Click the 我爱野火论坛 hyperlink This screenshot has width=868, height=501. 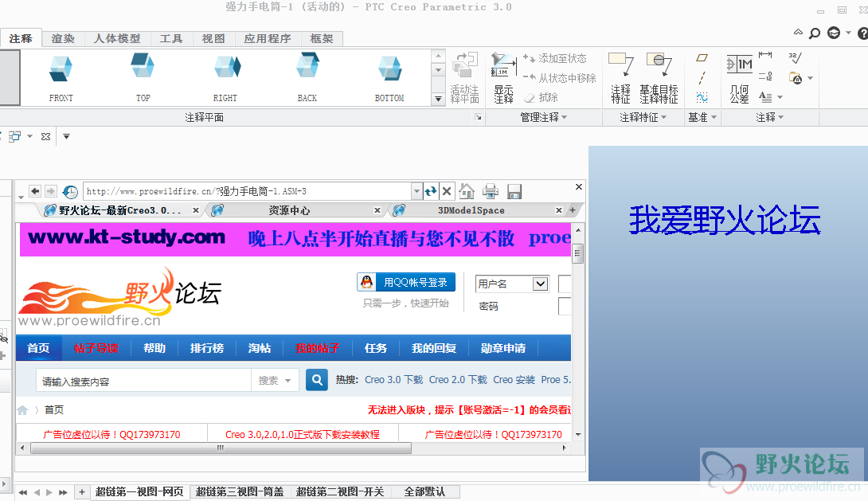pyautogui.click(x=725, y=220)
